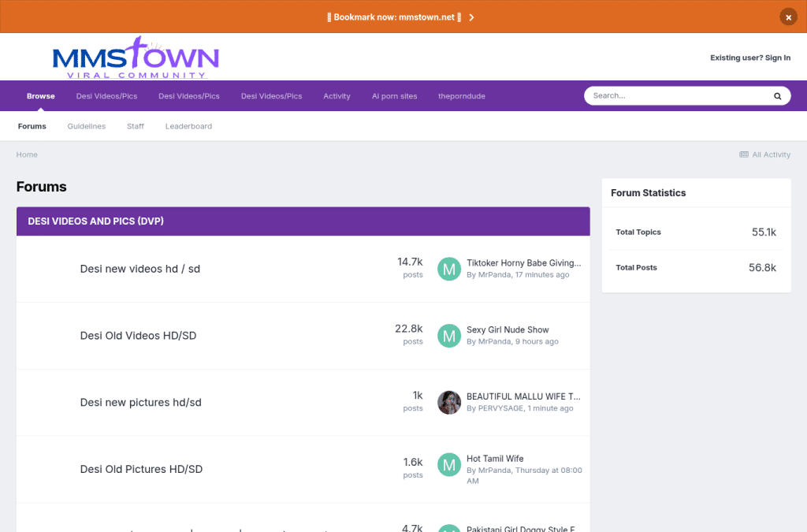Open 'DESI VIDEOS AND PICS (DVP)' category header
Image resolution: width=807 pixels, height=532 pixels.
pos(95,221)
